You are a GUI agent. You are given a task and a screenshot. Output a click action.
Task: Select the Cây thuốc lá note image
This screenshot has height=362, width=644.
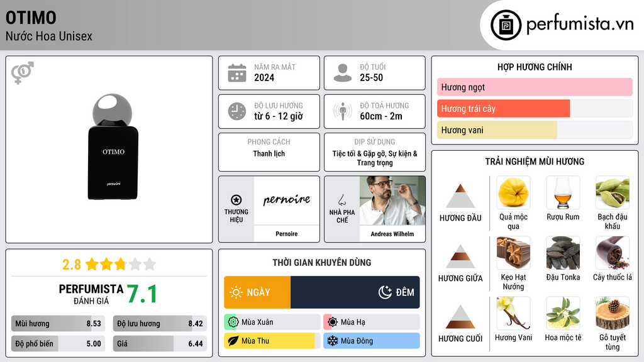pyautogui.click(x=613, y=253)
